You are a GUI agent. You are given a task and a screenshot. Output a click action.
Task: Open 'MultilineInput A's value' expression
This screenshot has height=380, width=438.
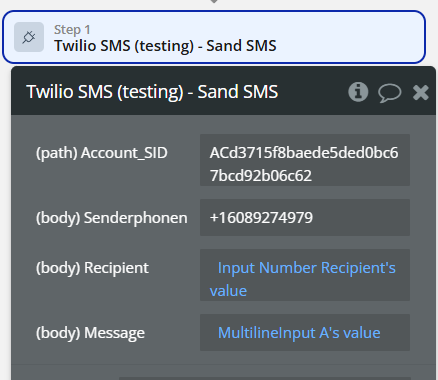point(299,333)
